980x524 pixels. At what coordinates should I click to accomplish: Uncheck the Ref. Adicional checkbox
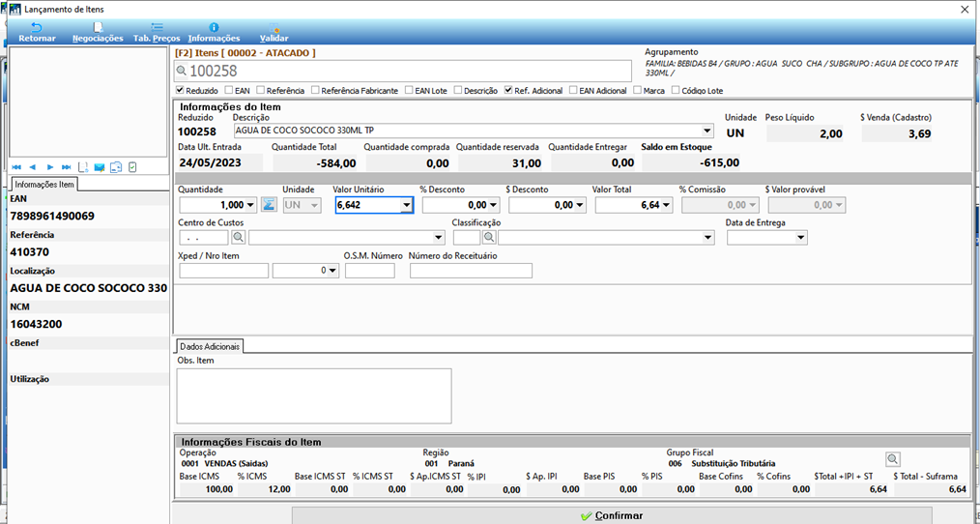(508, 90)
